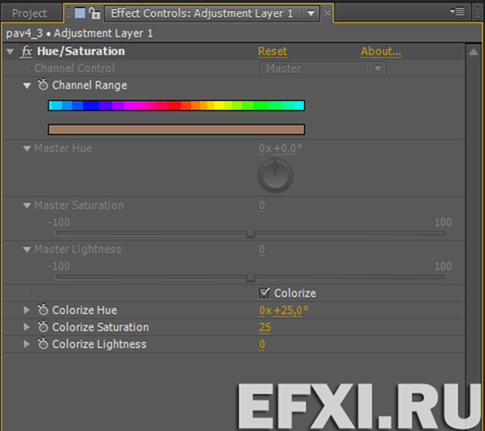Collapse the Master Saturation property
The width and height of the screenshot is (485, 431).
27,206
